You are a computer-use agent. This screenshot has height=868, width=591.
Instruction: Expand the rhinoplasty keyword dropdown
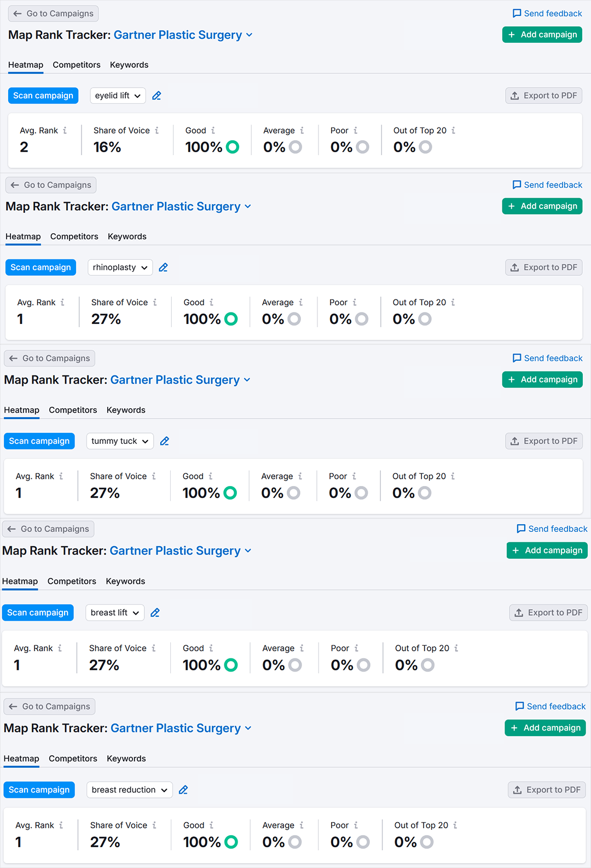(x=120, y=268)
